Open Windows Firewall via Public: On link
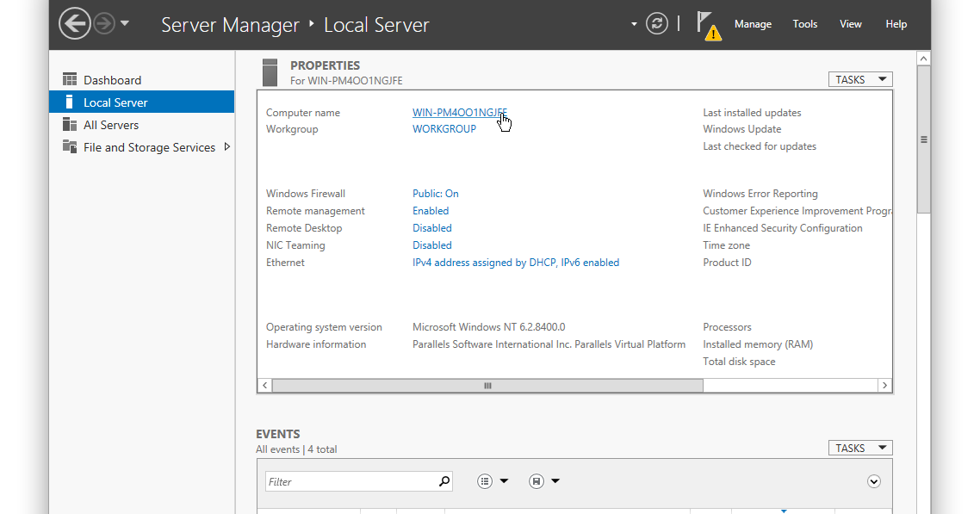 click(435, 193)
